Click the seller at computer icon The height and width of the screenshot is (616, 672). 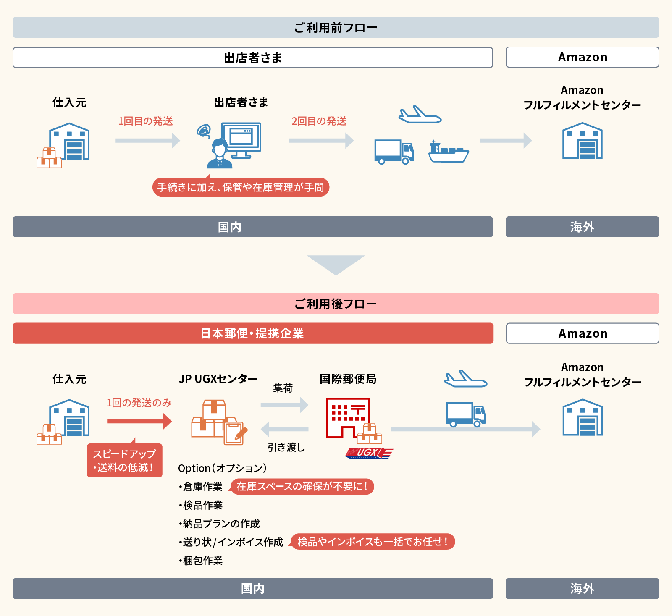click(229, 145)
